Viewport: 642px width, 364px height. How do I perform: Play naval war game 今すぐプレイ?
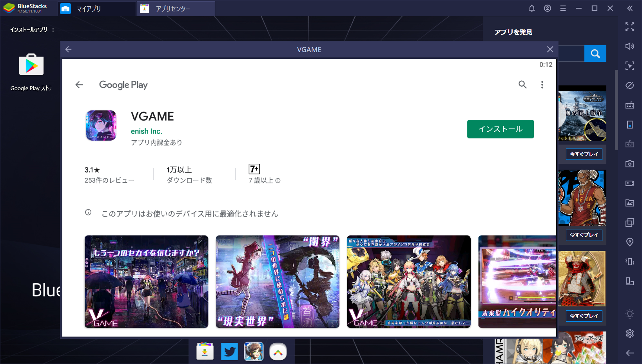(x=584, y=154)
